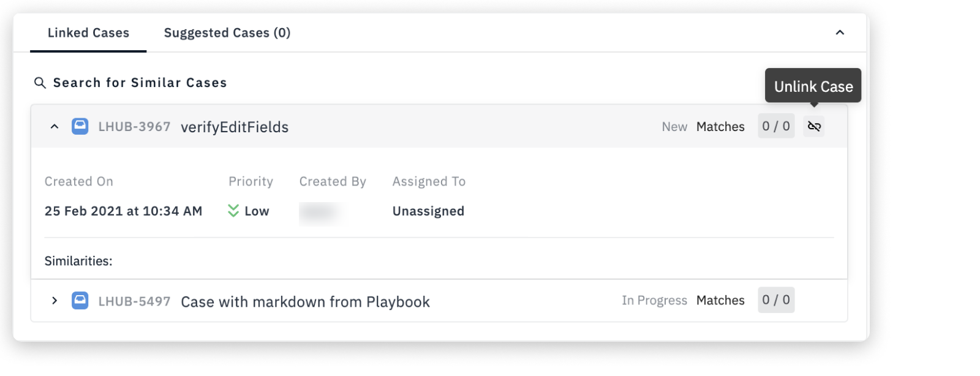Viewport: 980px width, 376px height.
Task: Click the blurred Created By user name
Action: tap(320, 212)
